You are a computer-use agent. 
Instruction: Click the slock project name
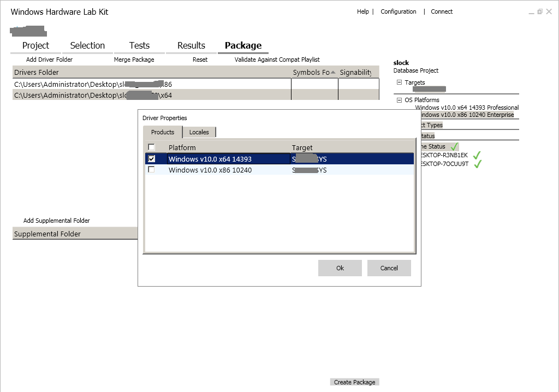[401, 63]
